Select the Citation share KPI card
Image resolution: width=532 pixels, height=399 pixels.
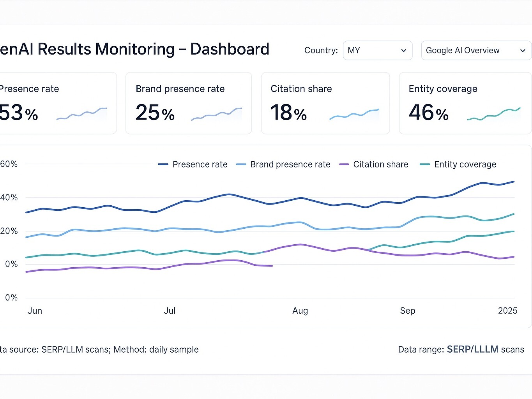pyautogui.click(x=325, y=103)
